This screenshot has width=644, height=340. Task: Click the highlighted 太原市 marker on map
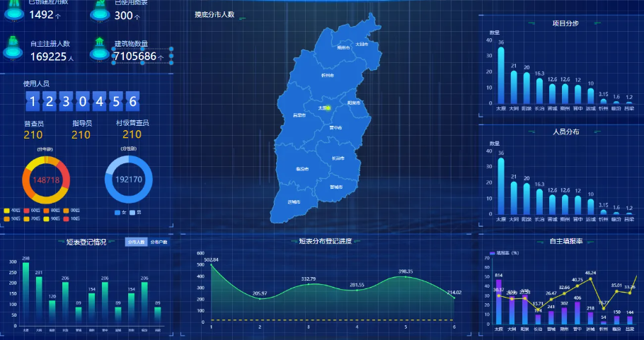tap(327, 107)
